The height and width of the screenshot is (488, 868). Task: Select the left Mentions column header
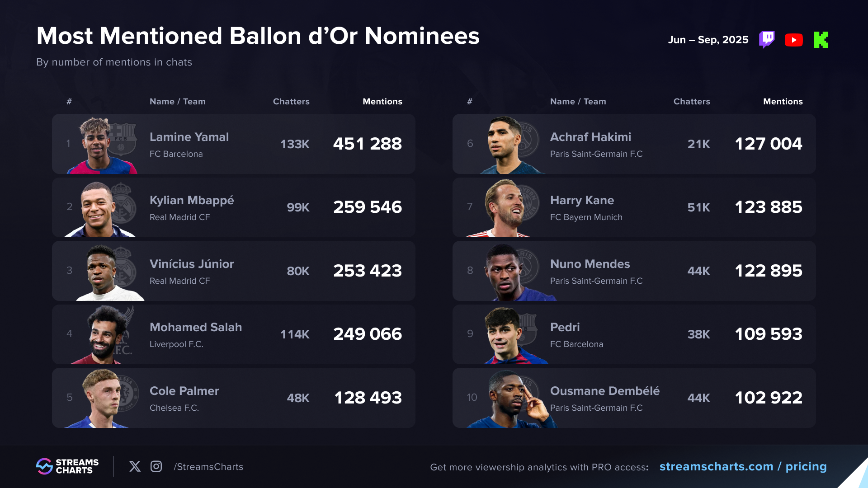[x=382, y=102]
